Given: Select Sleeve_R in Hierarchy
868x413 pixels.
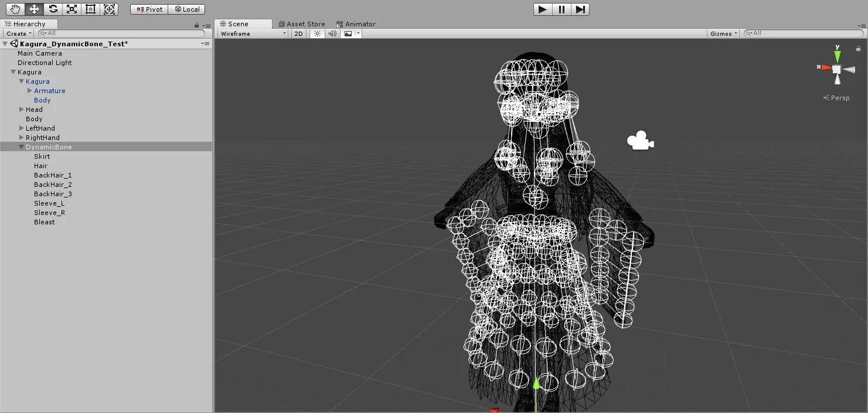Looking at the screenshot, I should (49, 213).
